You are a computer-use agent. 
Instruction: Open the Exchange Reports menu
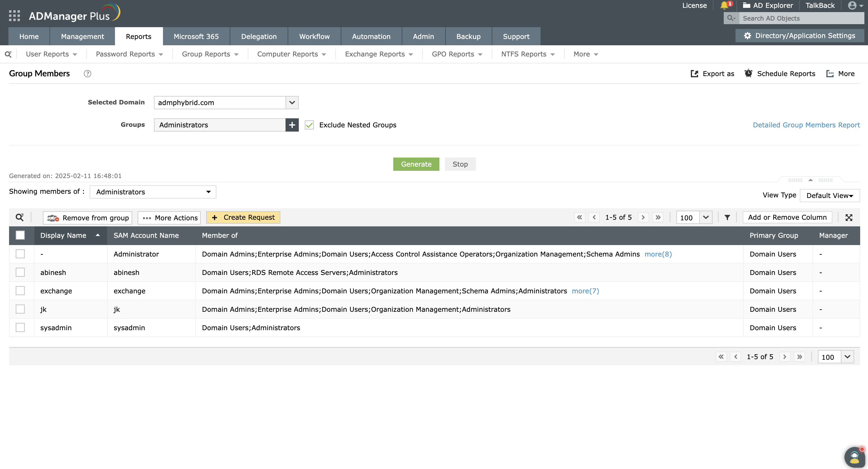point(375,54)
